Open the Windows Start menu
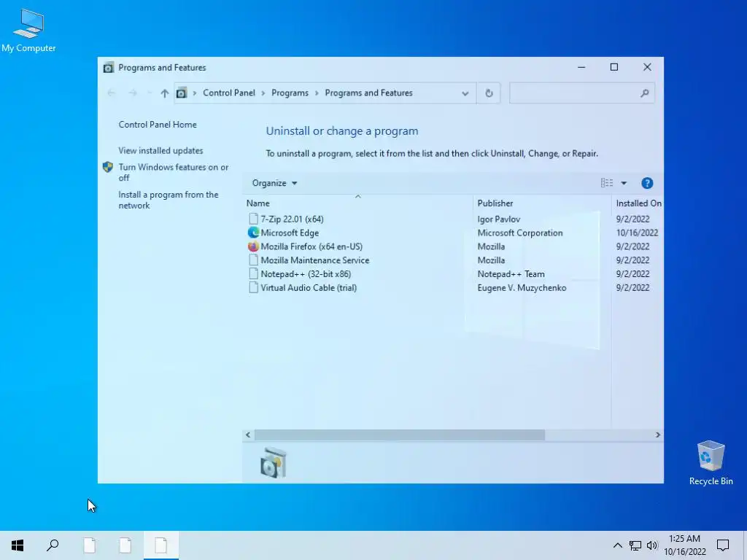Image resolution: width=747 pixels, height=560 pixels. coord(18,545)
